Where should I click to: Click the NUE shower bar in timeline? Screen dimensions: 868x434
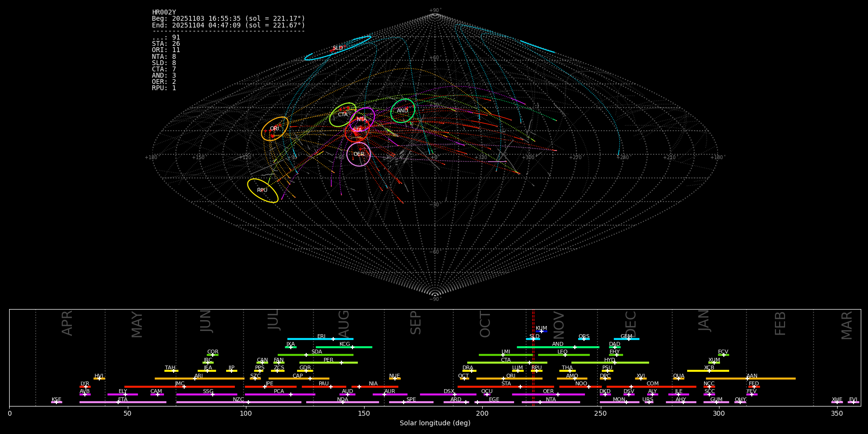pyautogui.click(x=394, y=379)
